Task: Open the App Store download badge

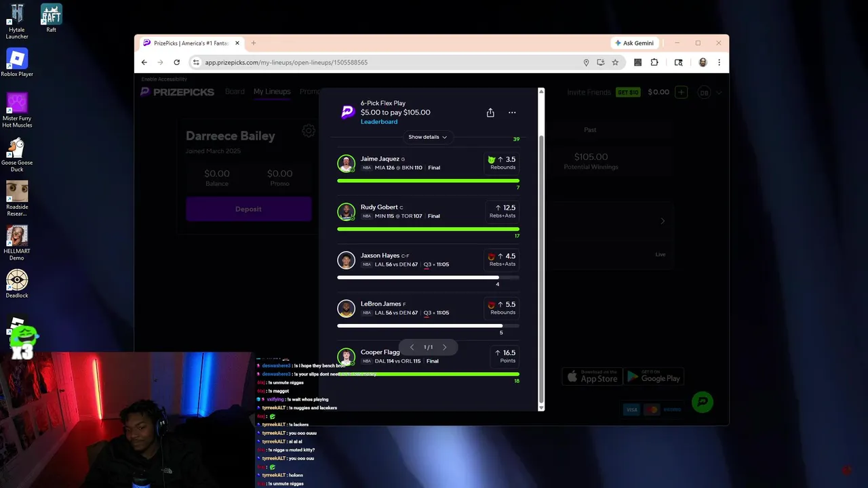Action: coord(592,377)
